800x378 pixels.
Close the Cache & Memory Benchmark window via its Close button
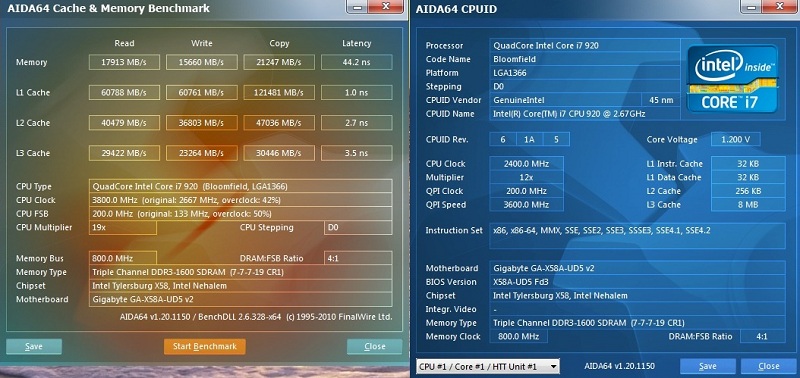374,346
